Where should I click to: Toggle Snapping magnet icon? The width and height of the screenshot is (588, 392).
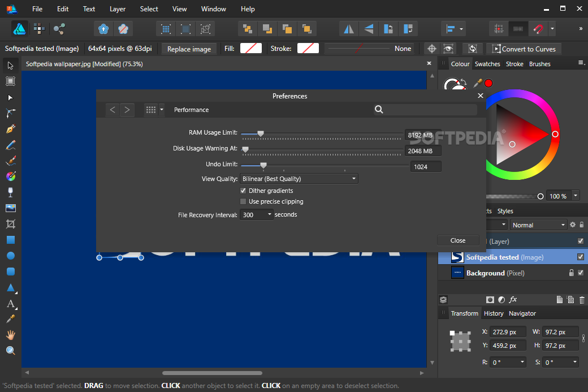tap(538, 29)
